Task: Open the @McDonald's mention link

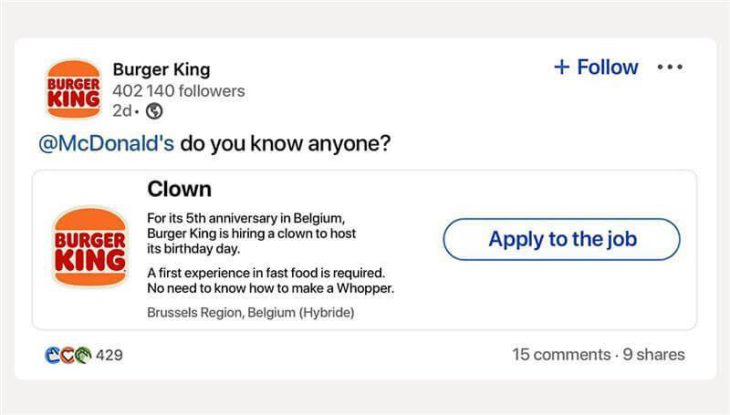Action: [106, 143]
